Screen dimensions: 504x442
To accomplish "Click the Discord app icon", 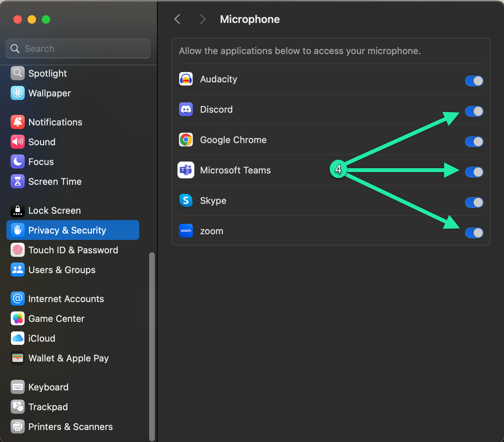I will point(186,110).
